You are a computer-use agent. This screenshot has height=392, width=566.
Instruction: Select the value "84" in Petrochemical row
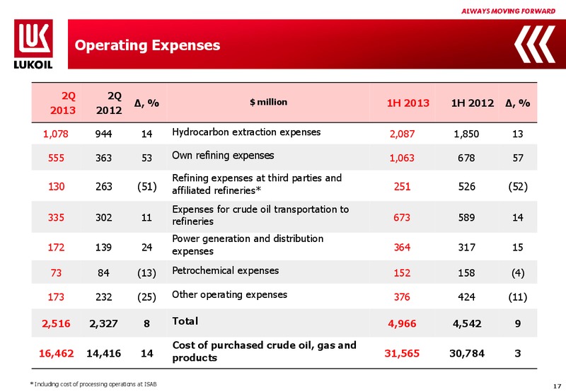pos(103,273)
